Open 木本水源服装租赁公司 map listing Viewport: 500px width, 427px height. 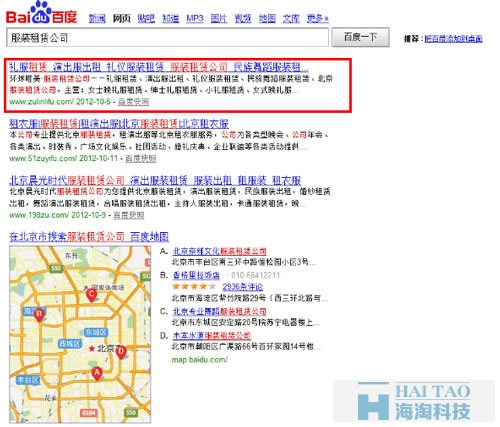click(x=212, y=335)
